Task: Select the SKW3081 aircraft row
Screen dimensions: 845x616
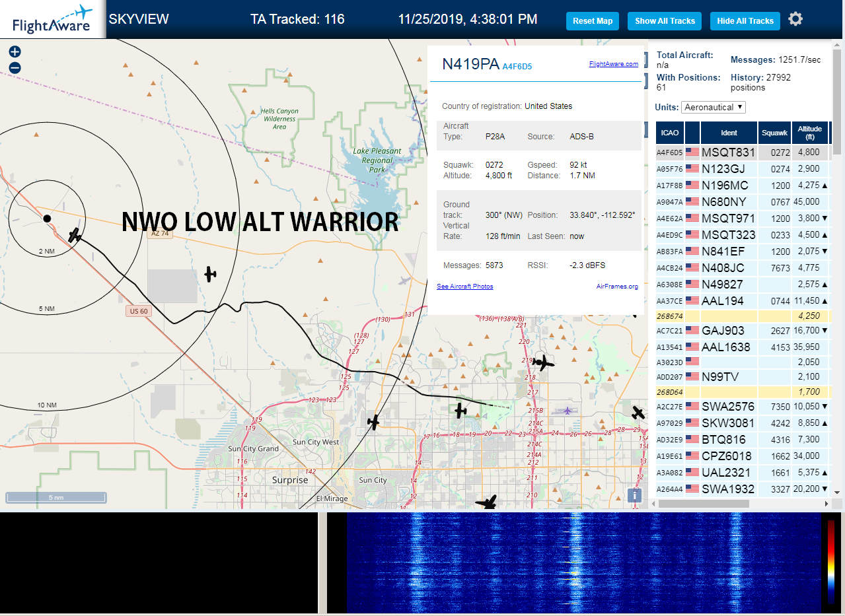Action: click(x=743, y=423)
